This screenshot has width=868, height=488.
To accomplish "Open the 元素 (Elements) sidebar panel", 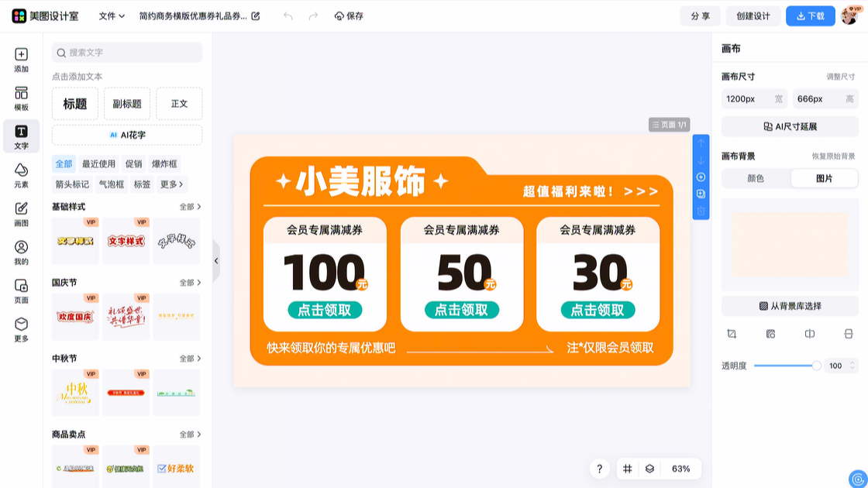I will (x=21, y=175).
